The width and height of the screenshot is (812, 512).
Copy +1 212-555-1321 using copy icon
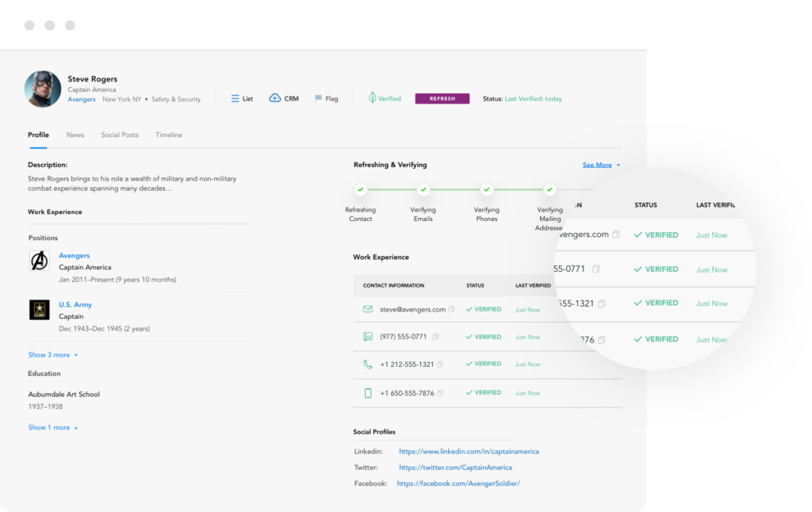(440, 365)
